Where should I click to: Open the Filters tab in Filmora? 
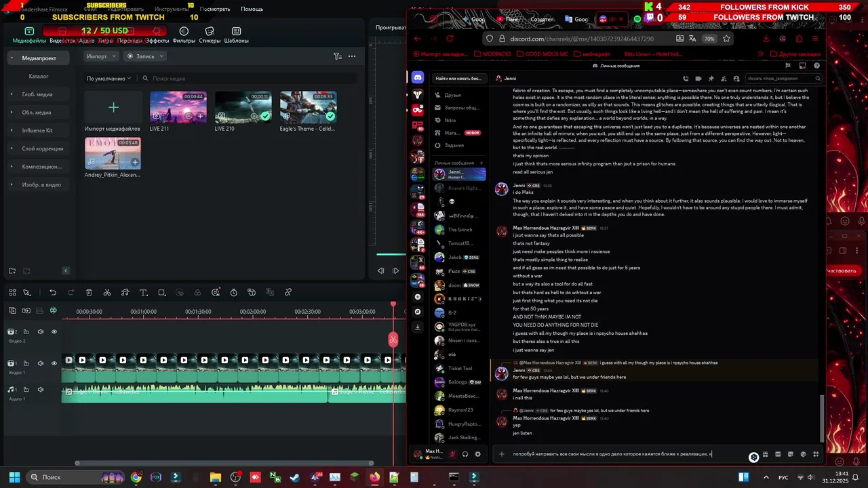[184, 35]
